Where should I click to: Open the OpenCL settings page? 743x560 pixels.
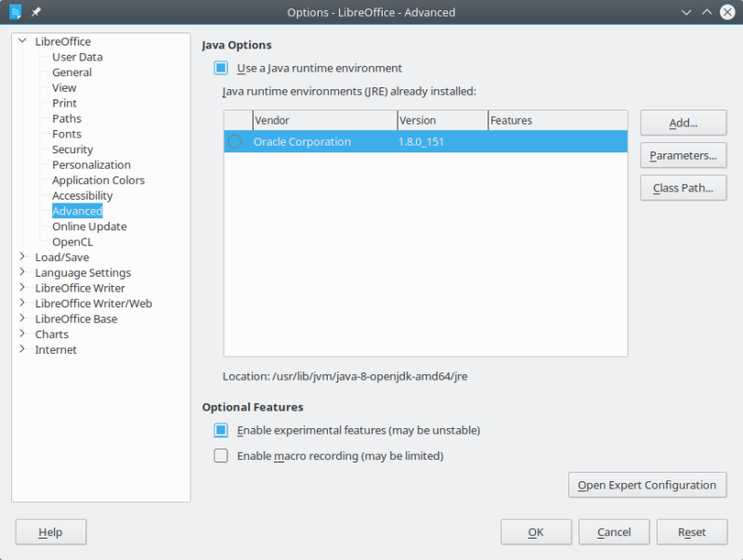point(72,241)
